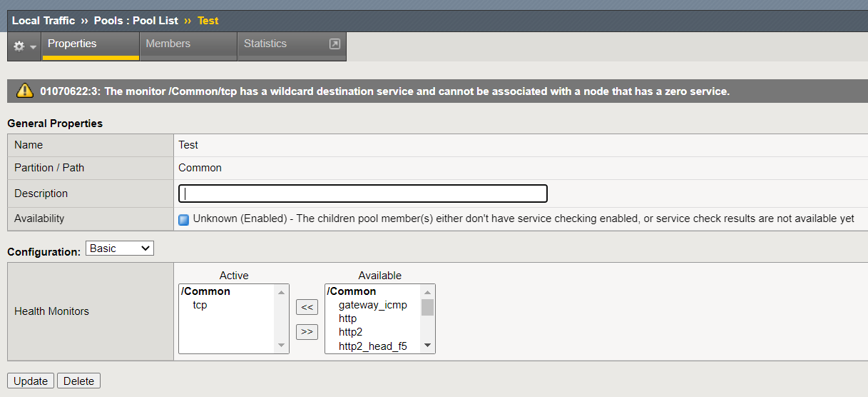Viewport: 868px width, 397px height.
Task: Click the blue Unknown availability status icon
Action: [x=183, y=219]
